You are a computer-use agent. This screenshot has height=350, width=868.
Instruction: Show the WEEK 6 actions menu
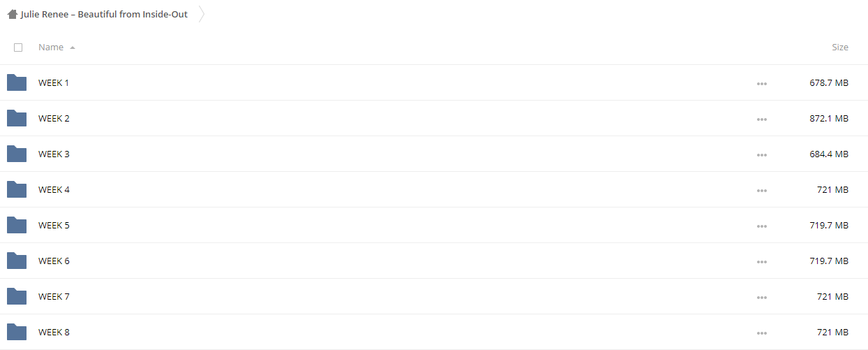(761, 262)
